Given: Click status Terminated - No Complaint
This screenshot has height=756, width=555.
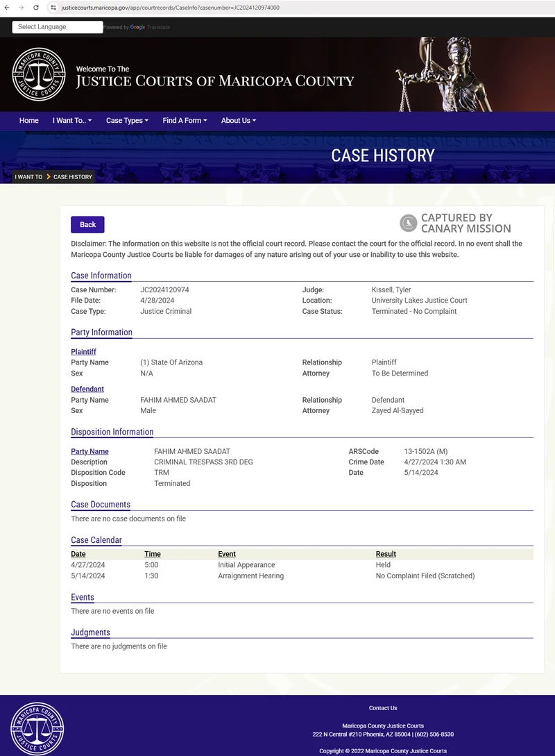Looking at the screenshot, I should tap(414, 312).
